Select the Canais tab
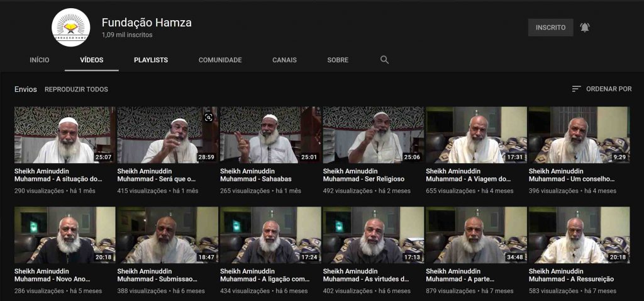This screenshot has height=301, width=644. (284, 60)
